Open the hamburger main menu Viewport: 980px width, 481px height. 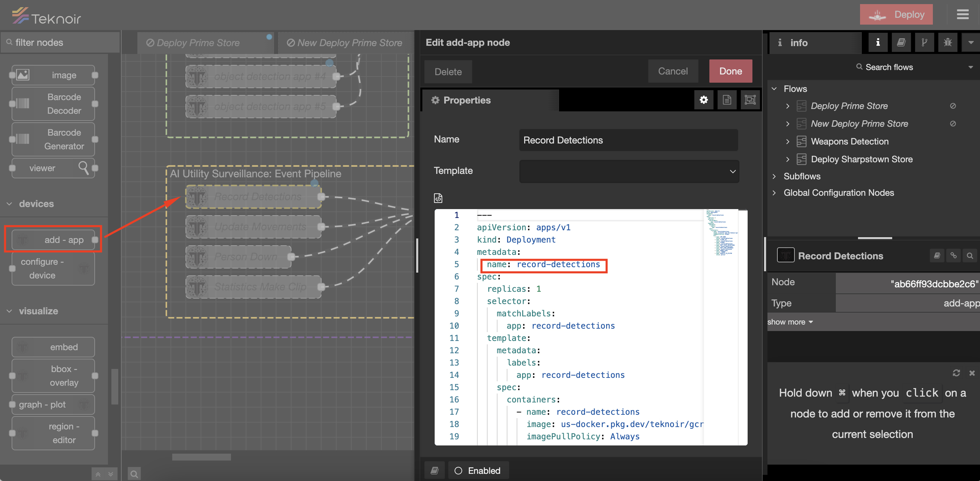[963, 14]
